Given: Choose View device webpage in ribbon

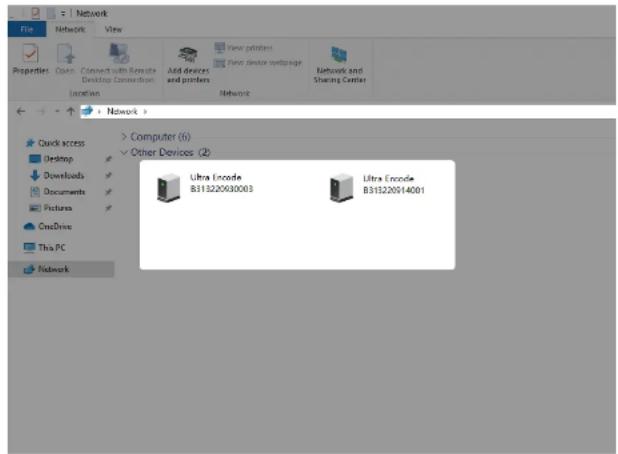Looking at the screenshot, I should pyautogui.click(x=258, y=63).
